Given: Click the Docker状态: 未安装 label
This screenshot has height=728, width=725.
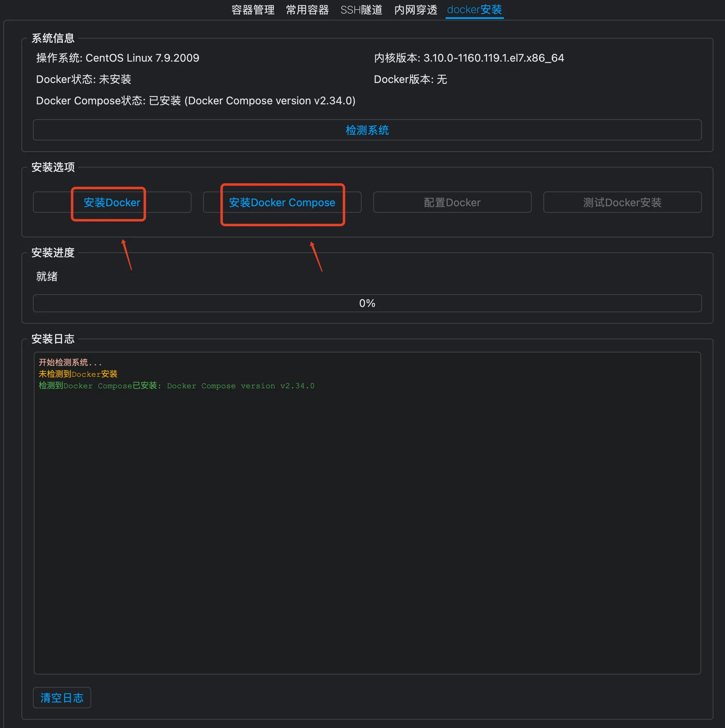Looking at the screenshot, I should pyautogui.click(x=83, y=79).
